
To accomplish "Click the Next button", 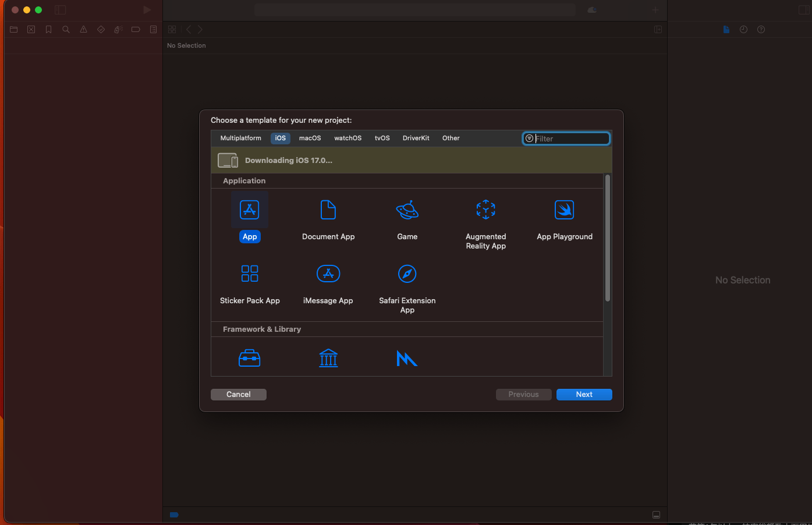I will point(584,395).
